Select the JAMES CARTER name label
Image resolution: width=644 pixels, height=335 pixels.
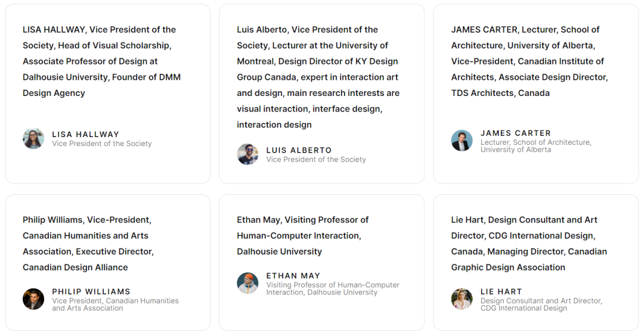[516, 133]
